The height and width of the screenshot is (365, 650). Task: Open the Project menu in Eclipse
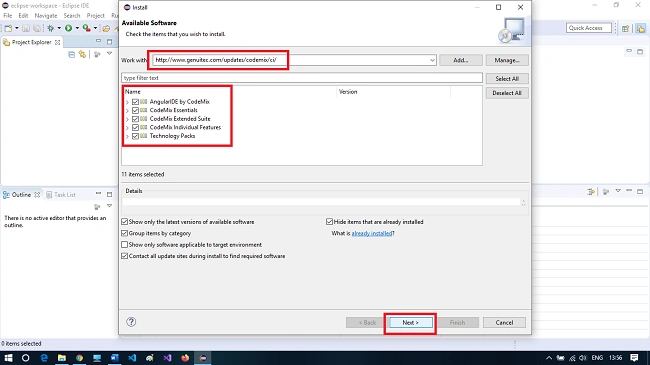click(95, 15)
